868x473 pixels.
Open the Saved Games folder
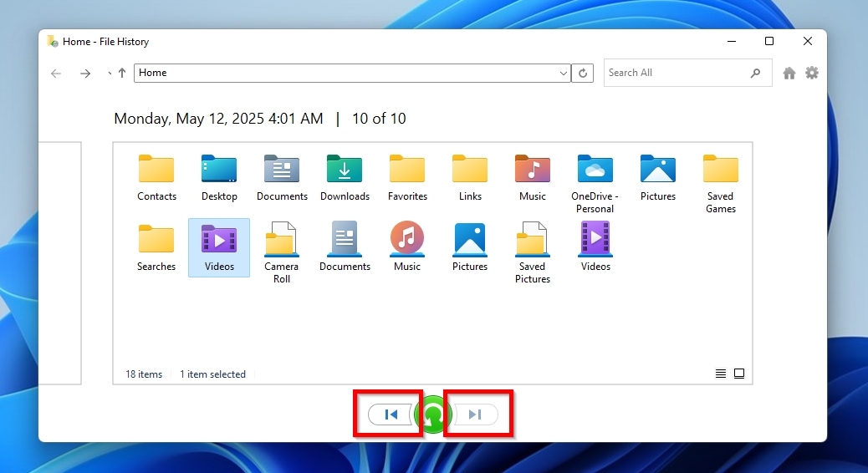point(720,184)
